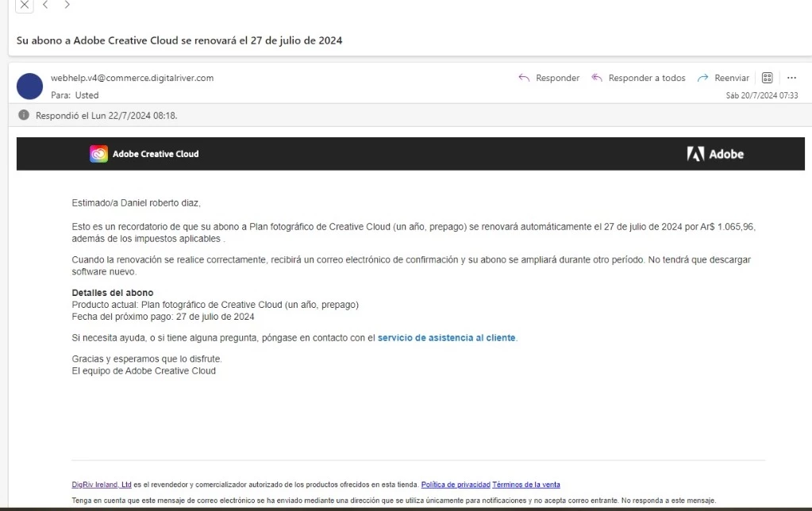Click the 'Gracias y esperamos que lo disfrute' line
The width and height of the screenshot is (812, 511).
pyautogui.click(x=147, y=359)
